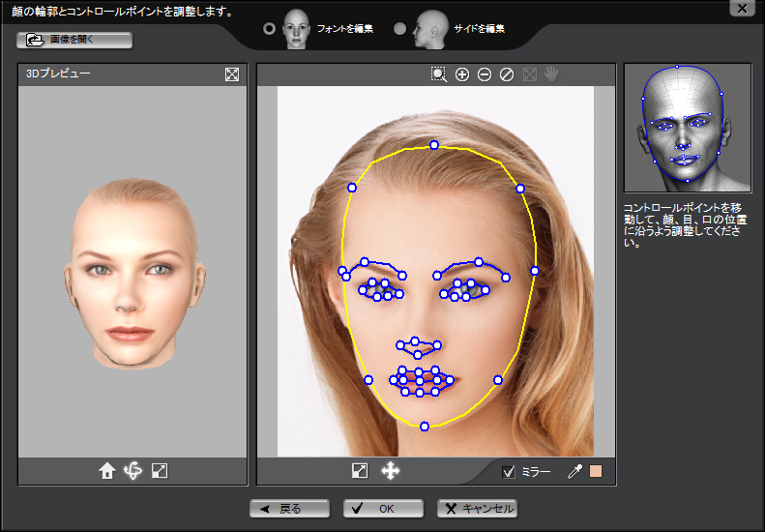Viewport: 765px width, 532px height.
Task: Toggle the ミラー checkbox
Action: (509, 472)
